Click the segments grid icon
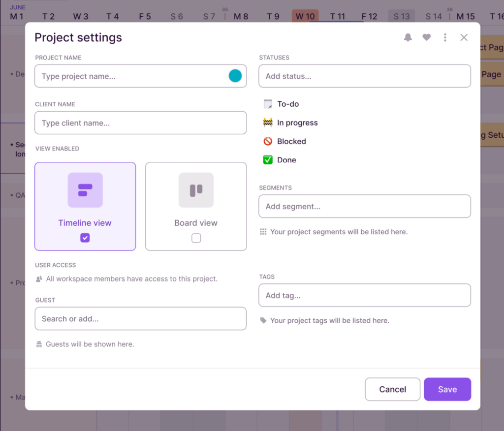 (263, 231)
